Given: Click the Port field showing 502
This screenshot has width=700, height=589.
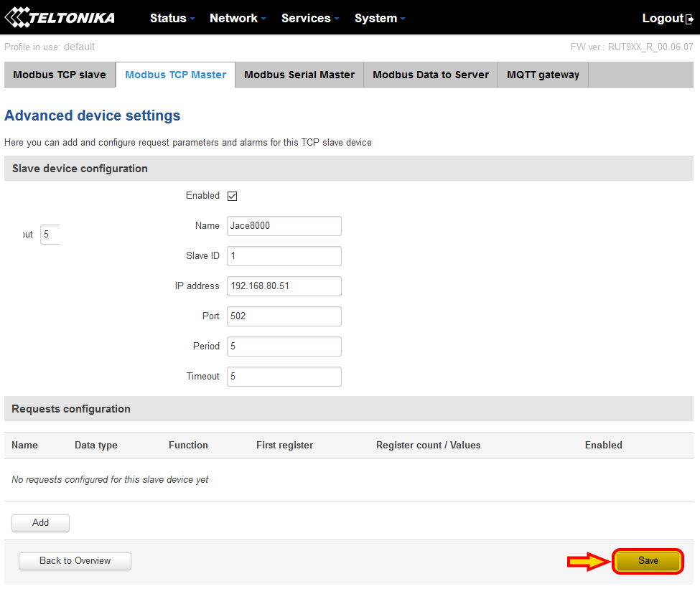Looking at the screenshot, I should [x=284, y=316].
